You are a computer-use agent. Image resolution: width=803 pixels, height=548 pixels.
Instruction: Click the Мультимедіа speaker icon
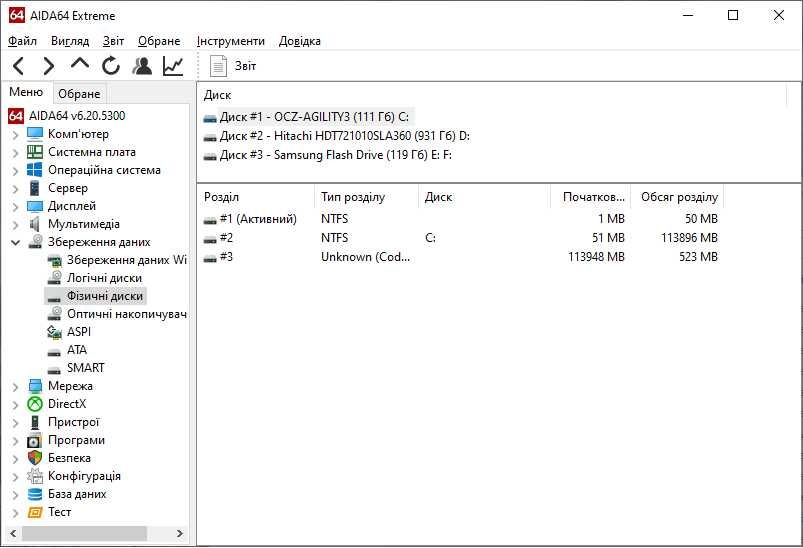pyautogui.click(x=35, y=224)
